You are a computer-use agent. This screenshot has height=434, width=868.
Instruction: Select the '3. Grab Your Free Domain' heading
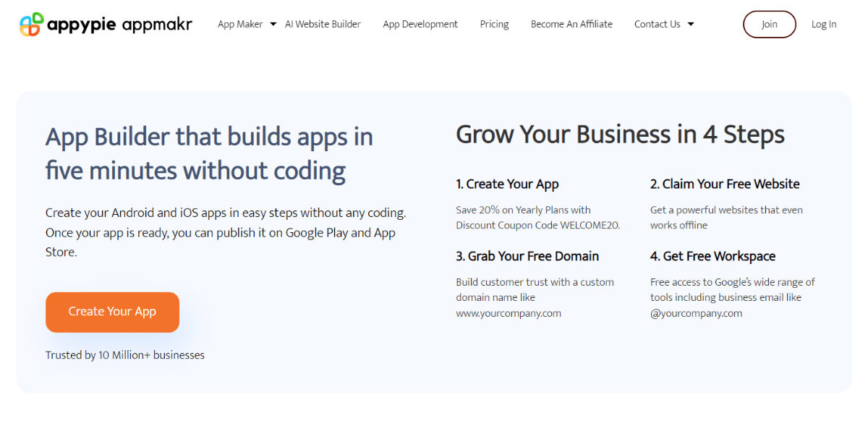[x=527, y=256]
